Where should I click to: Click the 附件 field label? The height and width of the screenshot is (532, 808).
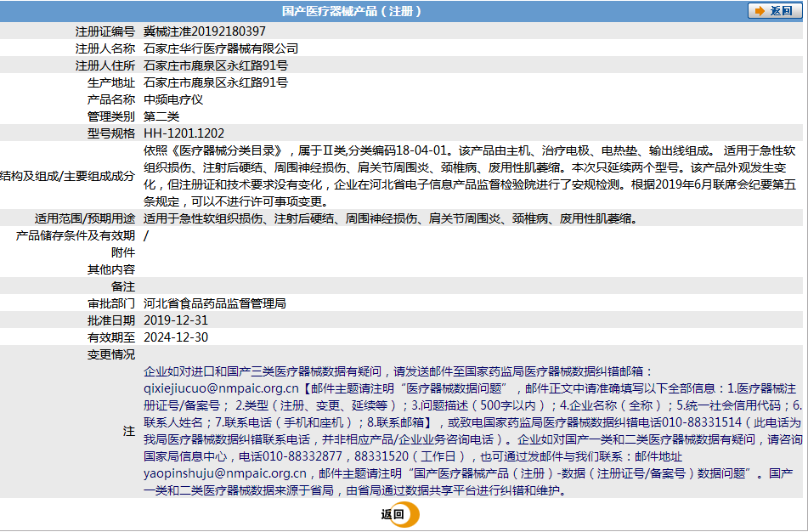pyautogui.click(x=123, y=252)
